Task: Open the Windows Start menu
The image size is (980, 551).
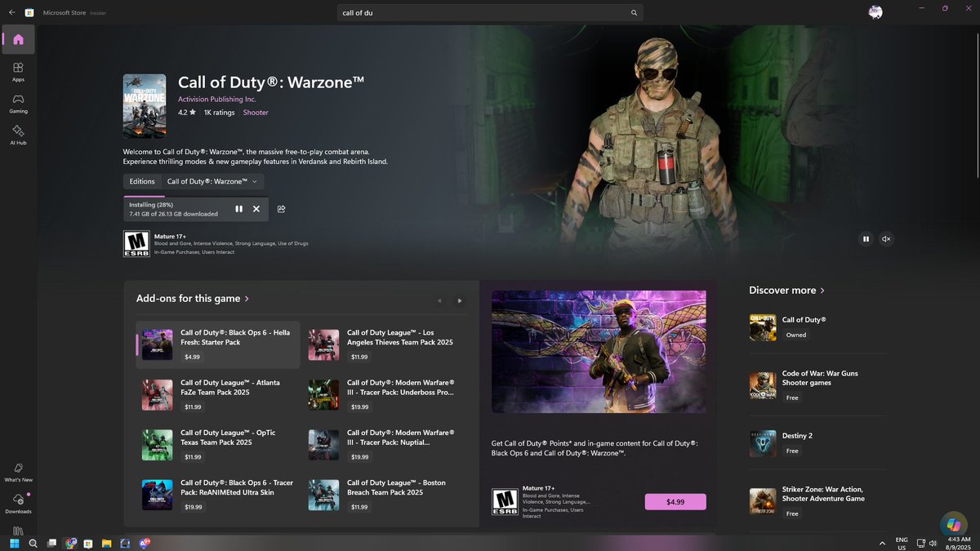Action: (x=14, y=543)
